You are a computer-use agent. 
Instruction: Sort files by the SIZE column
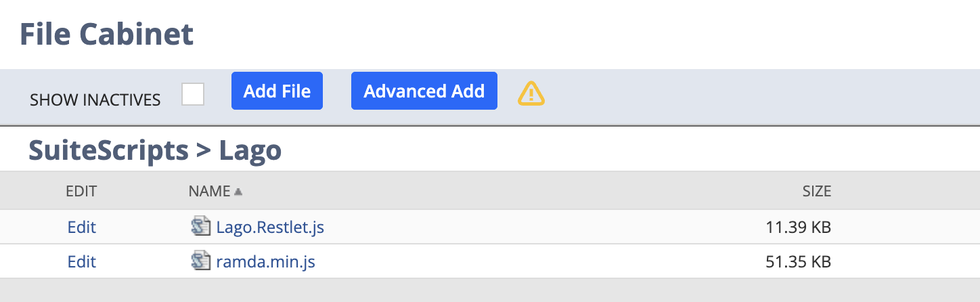(816, 192)
